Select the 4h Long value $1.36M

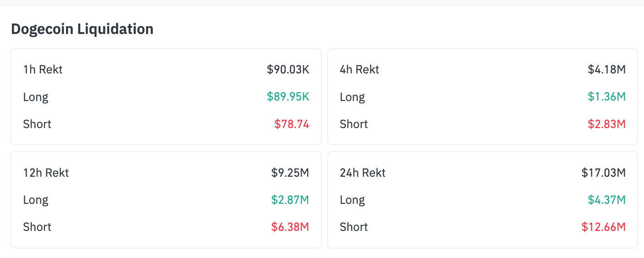click(x=607, y=97)
